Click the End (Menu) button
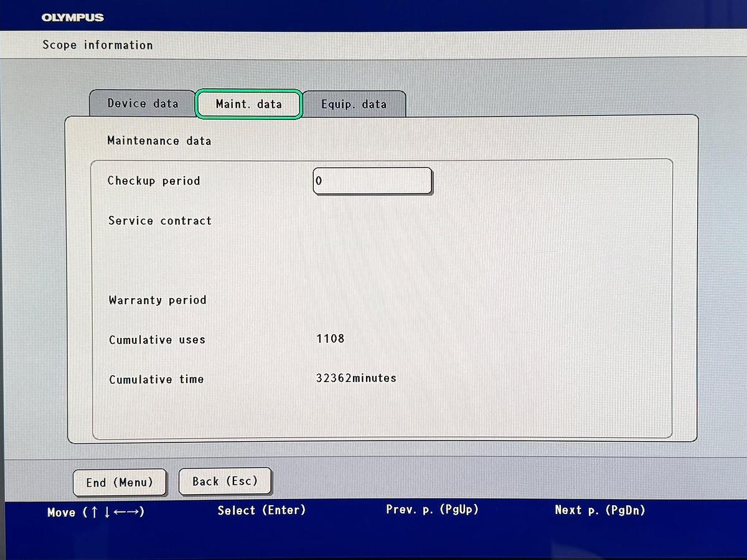Image resolution: width=747 pixels, height=560 pixels. point(120,482)
